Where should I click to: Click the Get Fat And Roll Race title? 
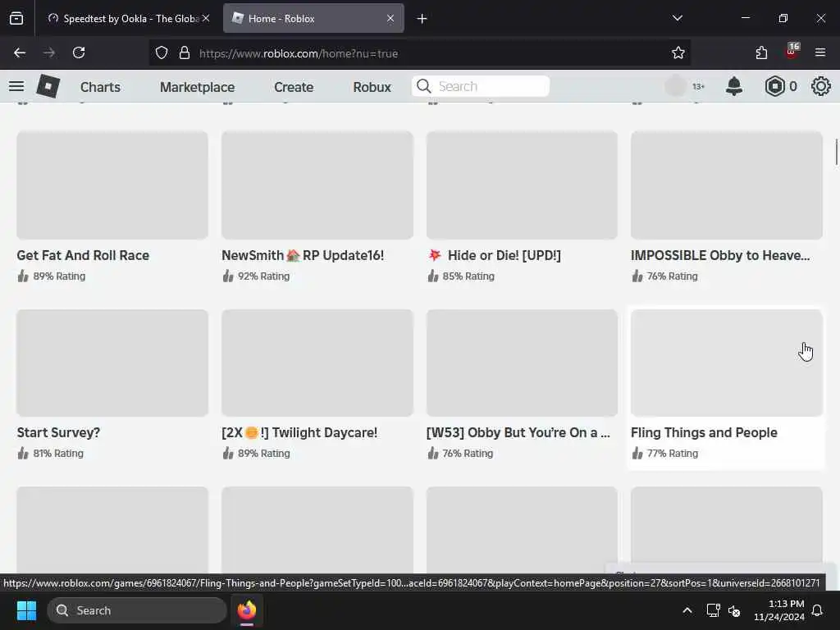click(83, 256)
